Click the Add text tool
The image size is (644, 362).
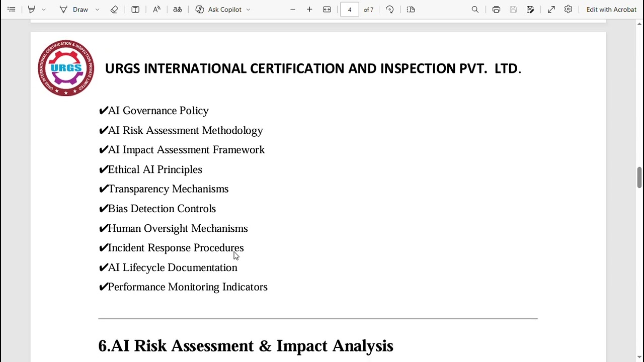pos(135,10)
